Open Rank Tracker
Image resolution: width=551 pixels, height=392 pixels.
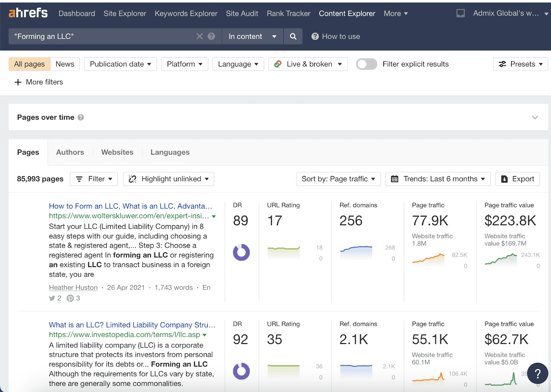[x=289, y=13]
